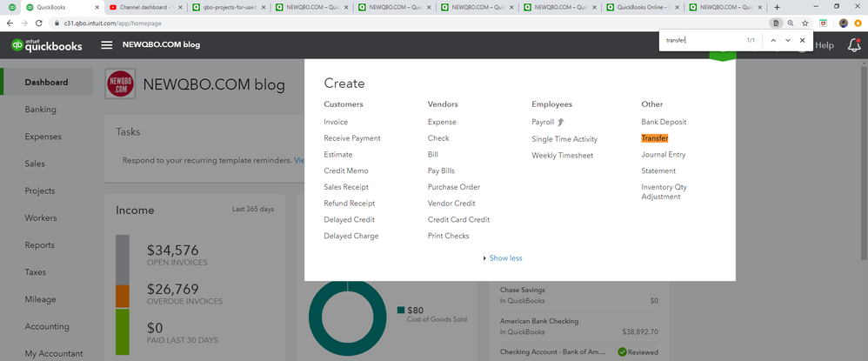The width and height of the screenshot is (868, 361).
Task: Click the find-in-page search field
Action: pos(701,41)
